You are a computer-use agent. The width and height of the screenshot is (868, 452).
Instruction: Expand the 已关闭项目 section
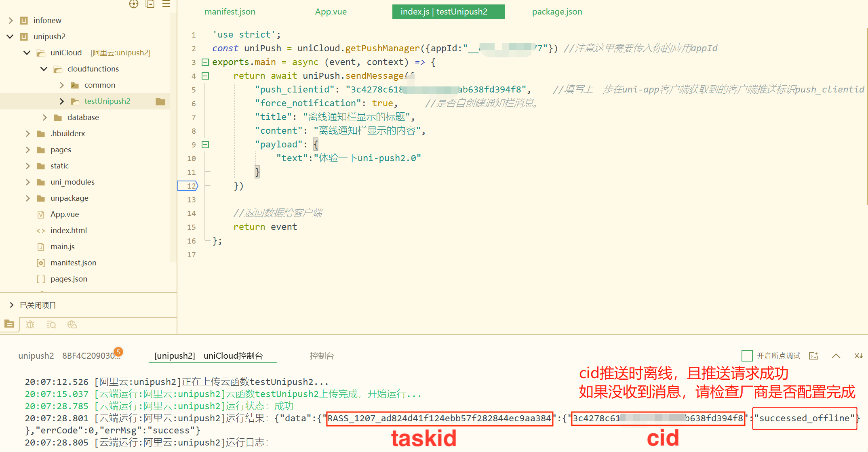click(11, 305)
